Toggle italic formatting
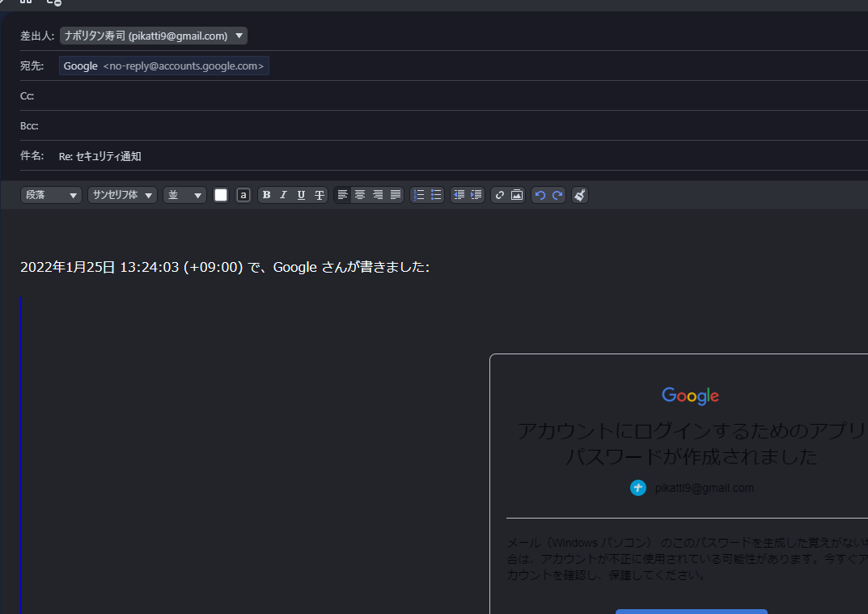The height and width of the screenshot is (614, 868). click(283, 195)
